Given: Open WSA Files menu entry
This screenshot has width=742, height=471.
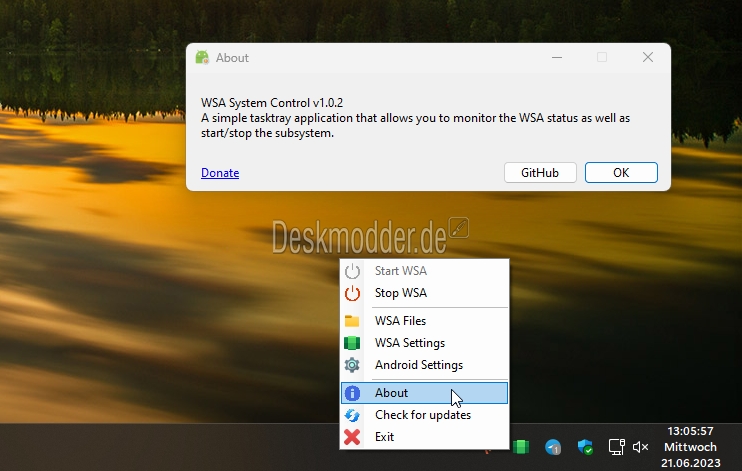Looking at the screenshot, I should click(x=424, y=321).
